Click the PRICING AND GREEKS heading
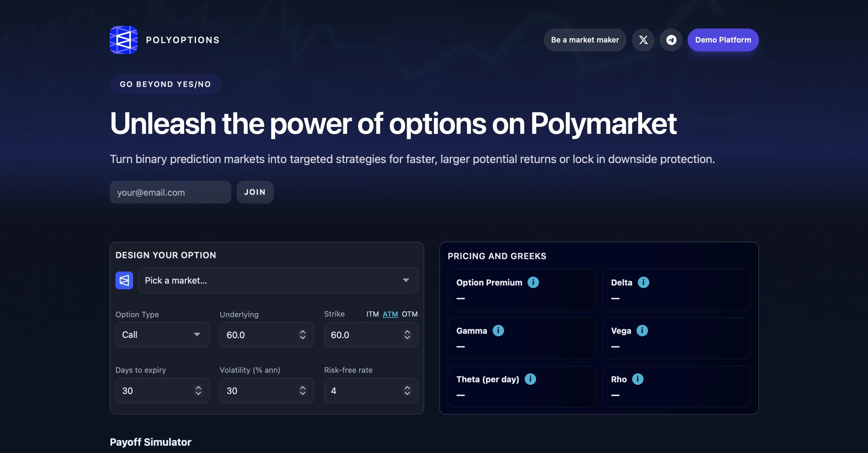 497,256
